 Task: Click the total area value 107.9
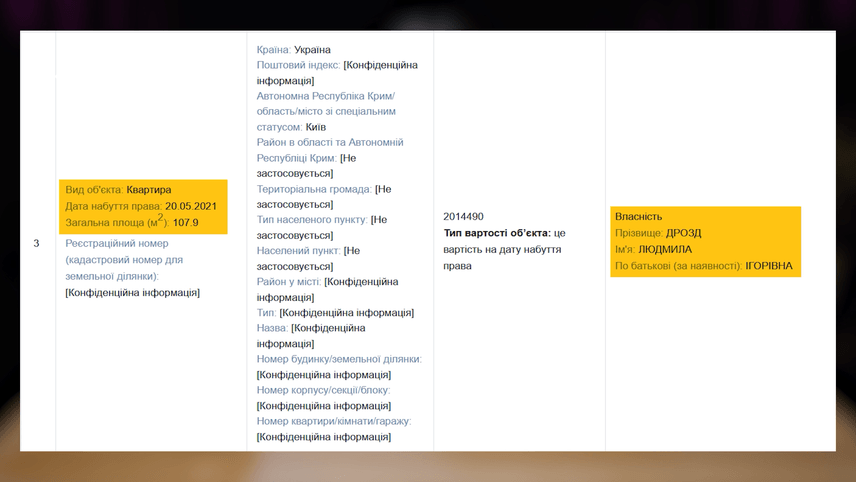[x=186, y=223]
